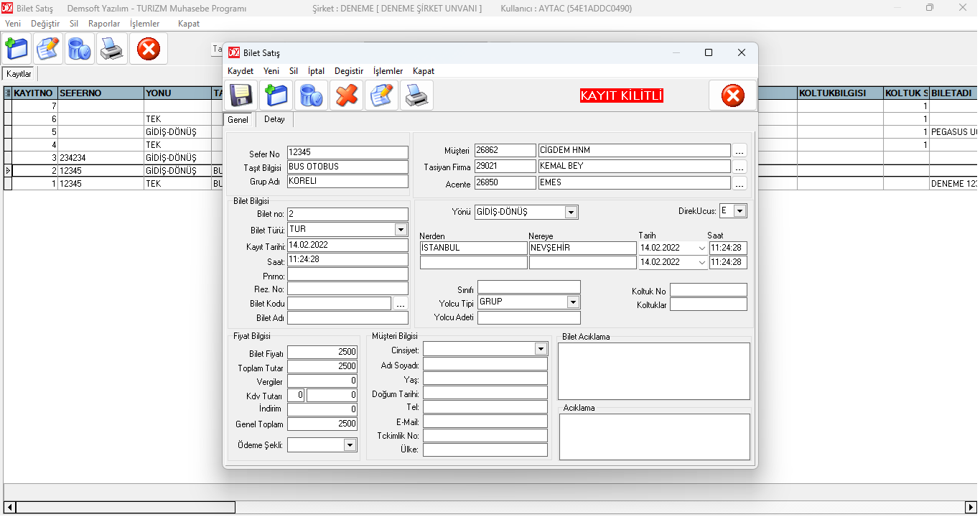Open the Bilet Türü dropdown
980x517 pixels.
(401, 230)
